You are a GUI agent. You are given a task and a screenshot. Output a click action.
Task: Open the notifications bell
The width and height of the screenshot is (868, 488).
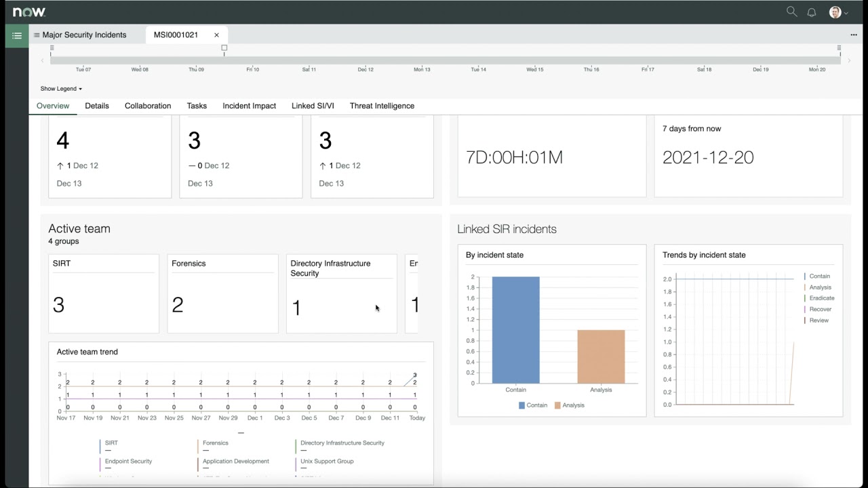click(811, 12)
